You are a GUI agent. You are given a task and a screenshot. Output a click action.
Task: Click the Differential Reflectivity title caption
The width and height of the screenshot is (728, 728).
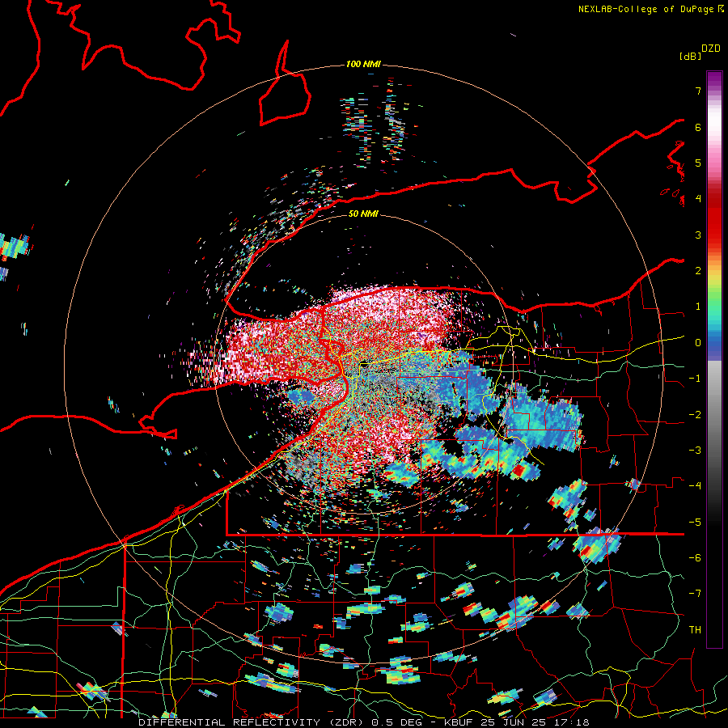click(x=363, y=722)
